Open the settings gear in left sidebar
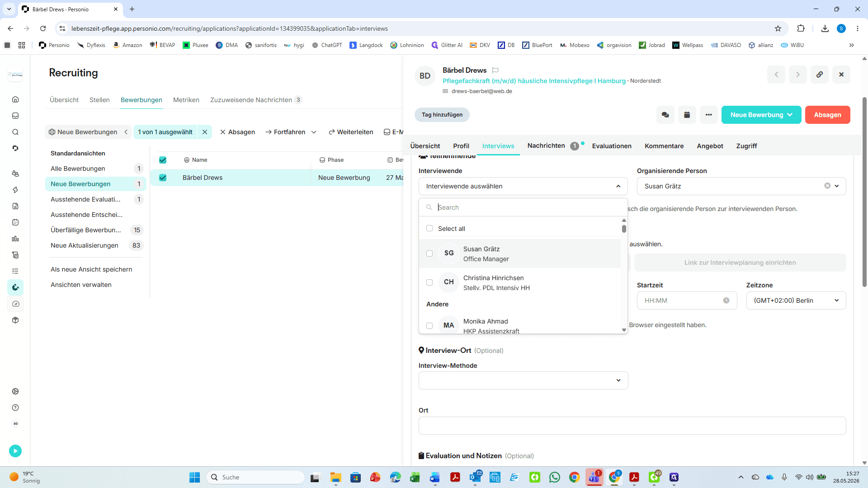 click(x=15, y=391)
